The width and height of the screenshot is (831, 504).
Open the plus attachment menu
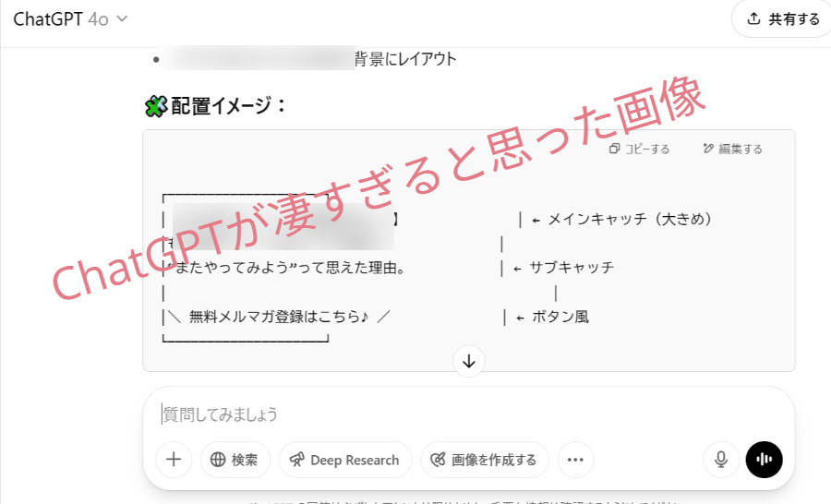(173, 460)
